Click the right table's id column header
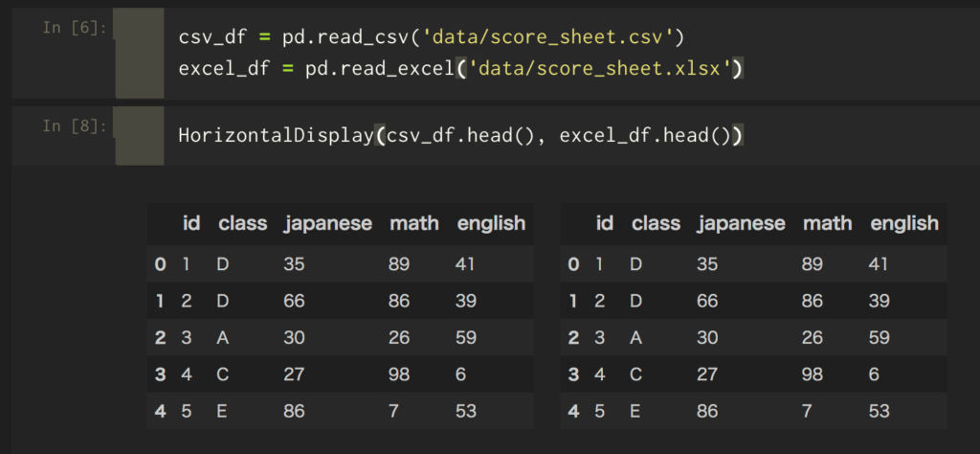980x454 pixels. tap(605, 223)
